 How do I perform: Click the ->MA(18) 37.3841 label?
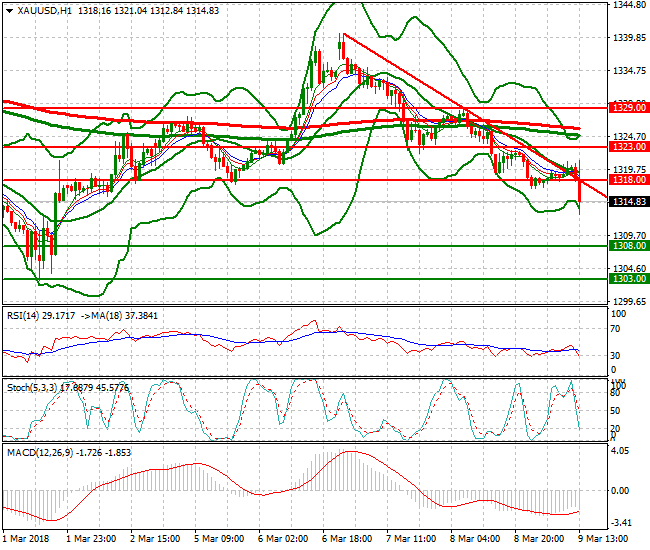coord(119,316)
